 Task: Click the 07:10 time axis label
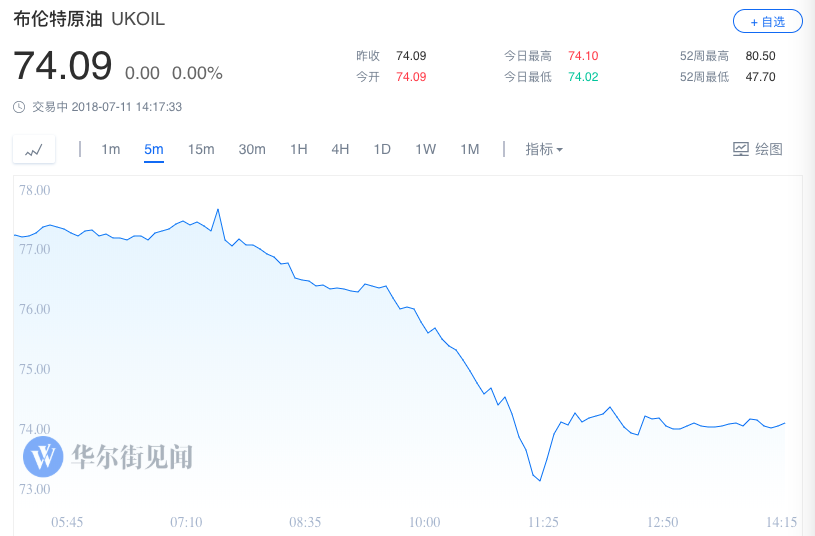point(187,522)
